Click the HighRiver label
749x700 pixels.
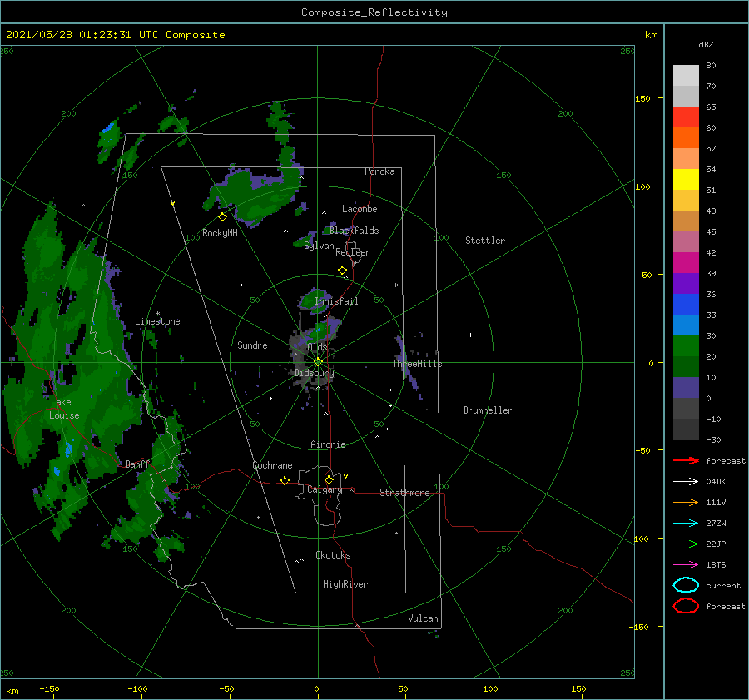click(x=345, y=584)
